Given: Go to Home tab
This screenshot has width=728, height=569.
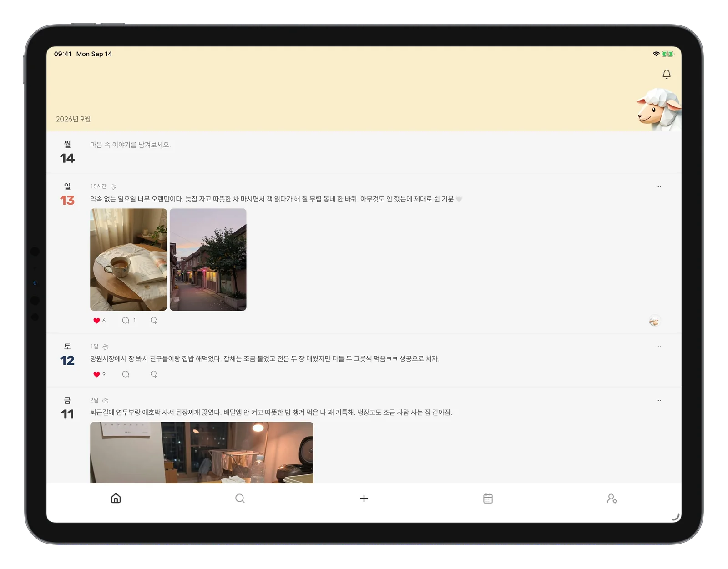Looking at the screenshot, I should [x=116, y=499].
